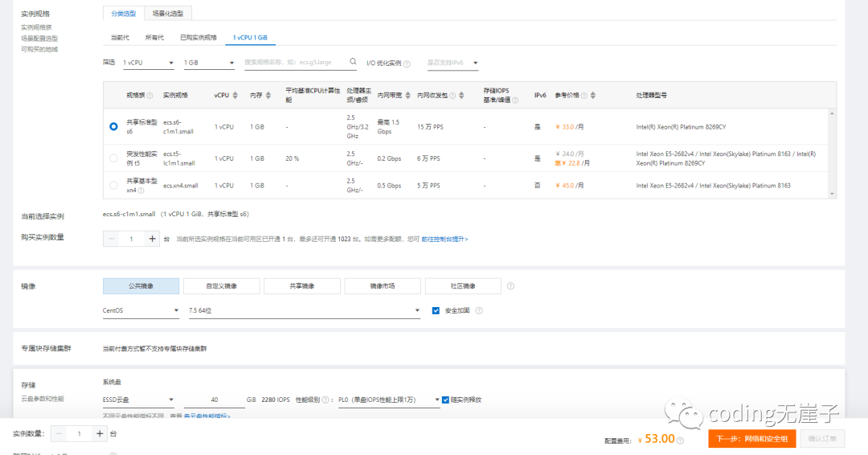The height and width of the screenshot is (455, 868).
Task: Open help icon next to 安全加固
Action: pyautogui.click(x=479, y=310)
